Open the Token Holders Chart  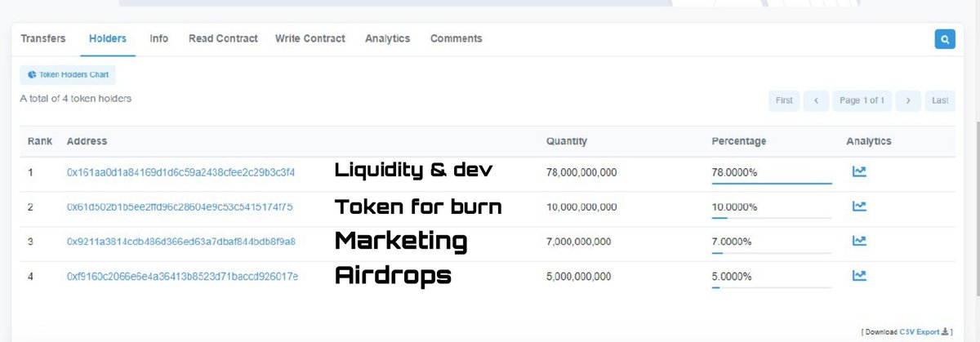pos(68,74)
